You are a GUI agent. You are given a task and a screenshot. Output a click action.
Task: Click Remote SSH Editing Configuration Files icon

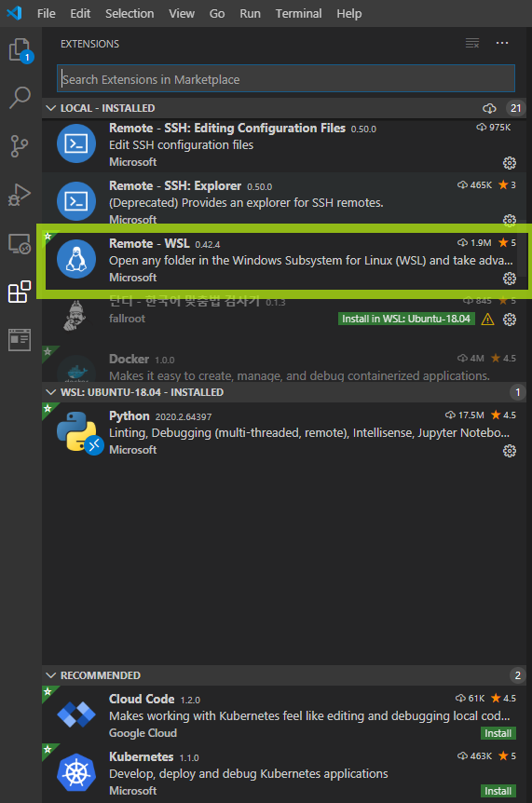tap(76, 143)
